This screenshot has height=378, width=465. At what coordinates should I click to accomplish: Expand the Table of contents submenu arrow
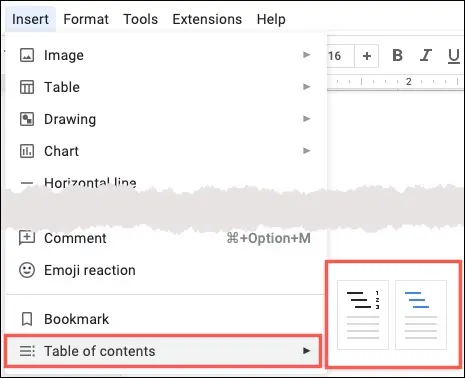[306, 351]
